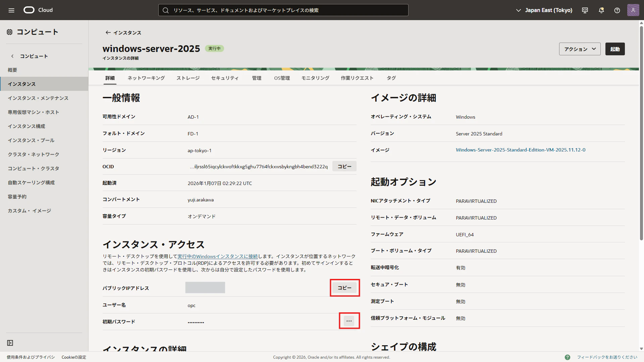Click the compartment value yuji.arakawa
The image size is (644, 362).
pyautogui.click(x=200, y=200)
